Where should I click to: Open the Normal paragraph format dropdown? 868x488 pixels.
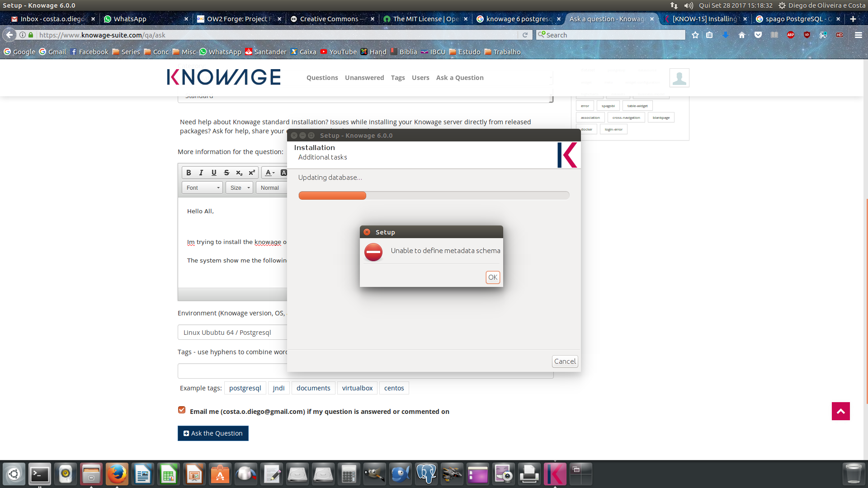[272, 188]
